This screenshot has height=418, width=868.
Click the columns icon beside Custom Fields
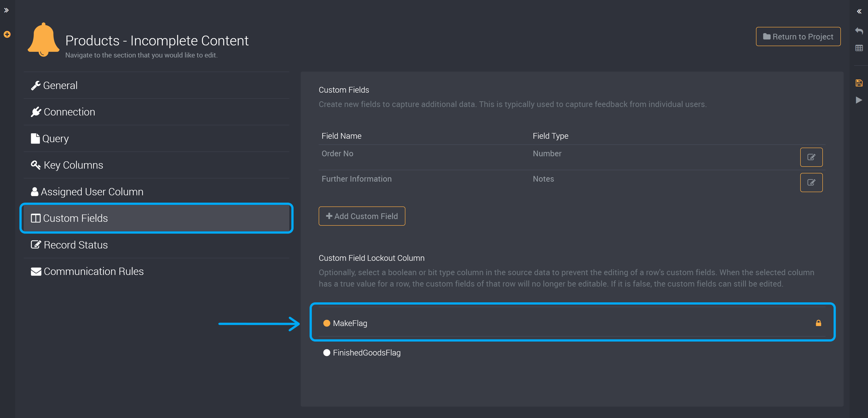(35, 218)
